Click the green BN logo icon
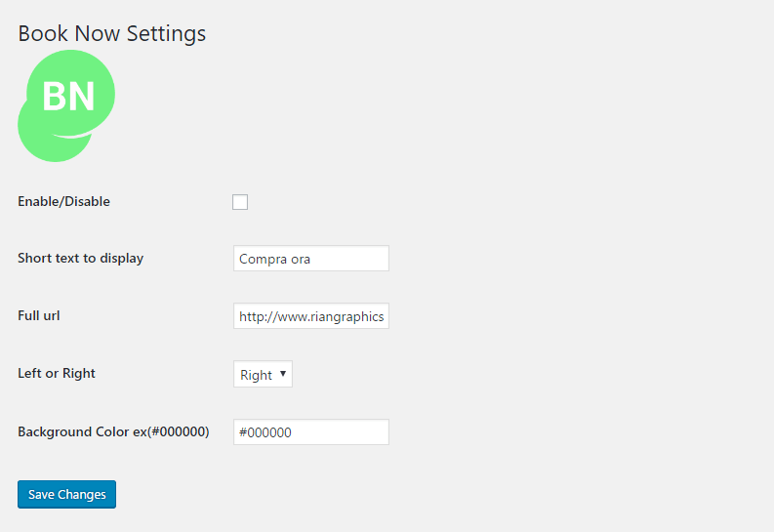This screenshot has width=774, height=532. pyautogui.click(x=66, y=105)
